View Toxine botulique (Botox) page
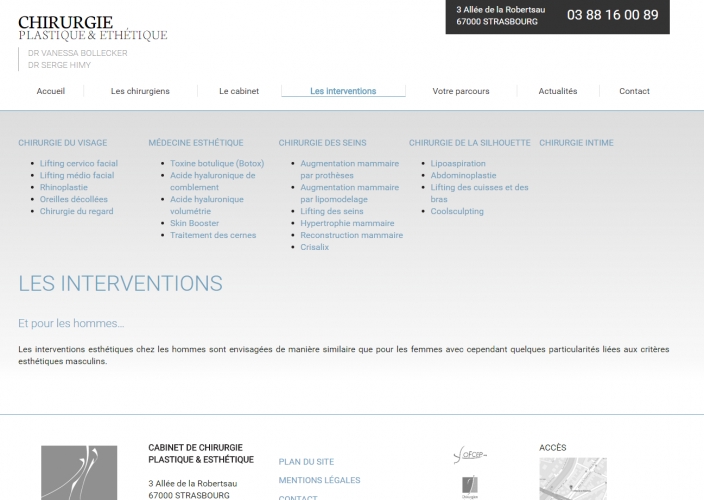The width and height of the screenshot is (704, 500). [x=217, y=163]
